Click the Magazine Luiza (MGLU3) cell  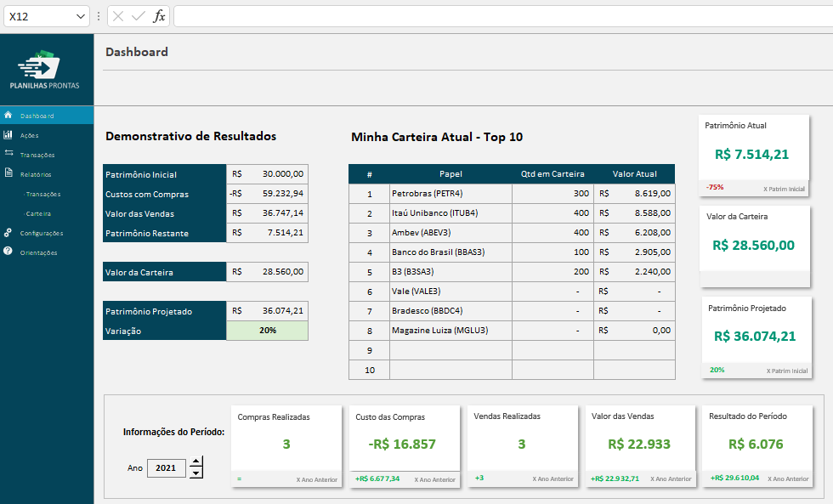pyautogui.click(x=450, y=331)
